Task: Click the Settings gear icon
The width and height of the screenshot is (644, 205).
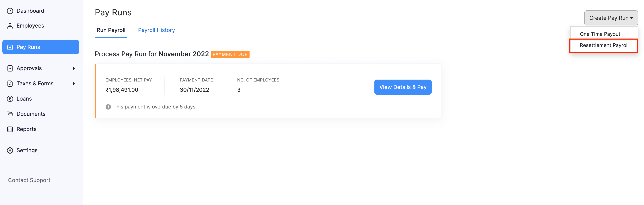Action: (10, 150)
